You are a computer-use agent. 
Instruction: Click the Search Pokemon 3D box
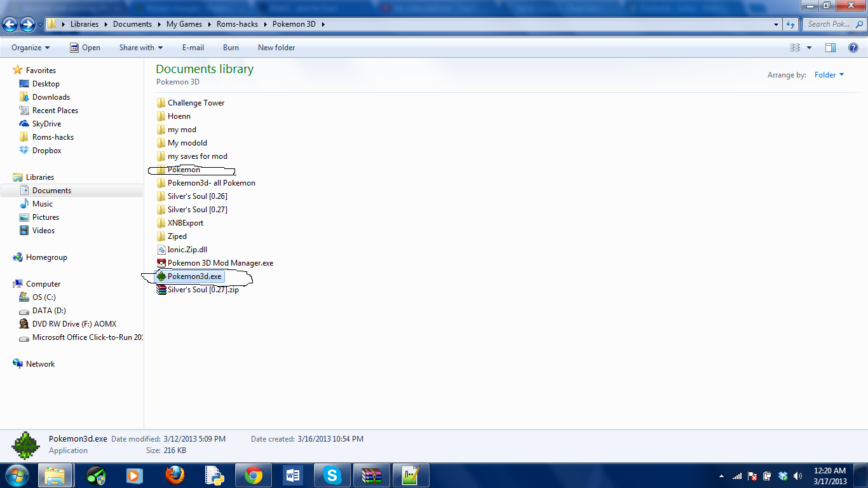[834, 24]
